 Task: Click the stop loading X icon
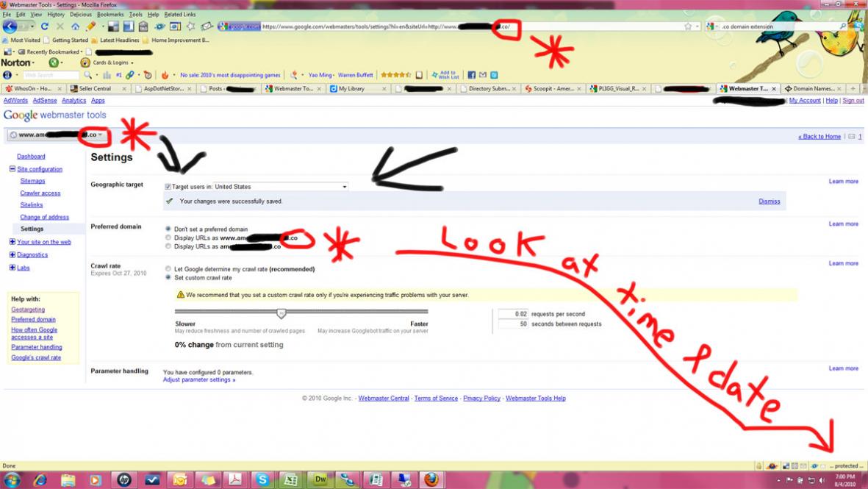[x=60, y=26]
